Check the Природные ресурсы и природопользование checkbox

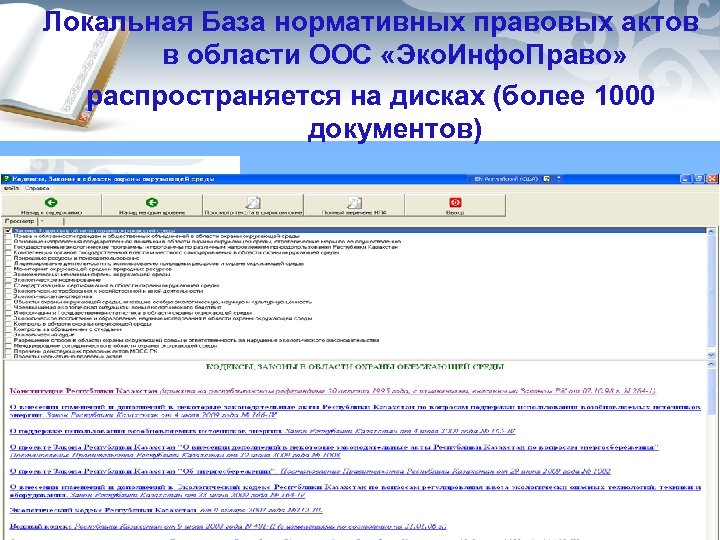8,258
